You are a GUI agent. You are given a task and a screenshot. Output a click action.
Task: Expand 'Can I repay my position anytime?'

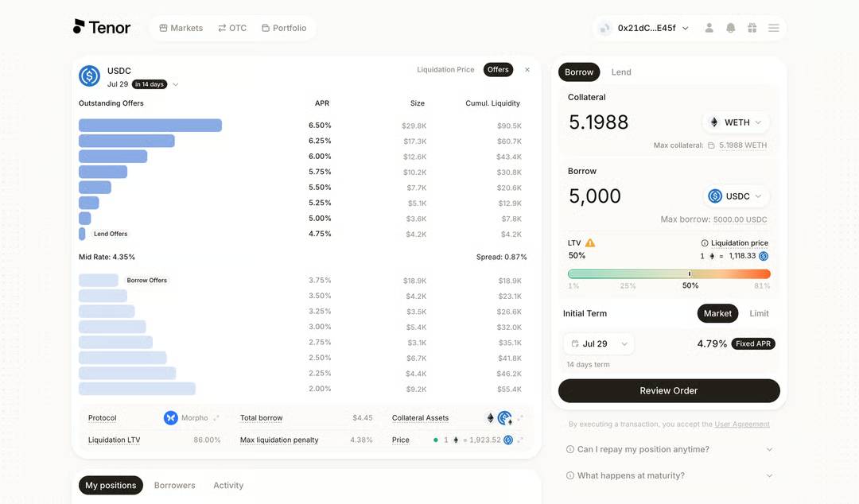point(670,449)
